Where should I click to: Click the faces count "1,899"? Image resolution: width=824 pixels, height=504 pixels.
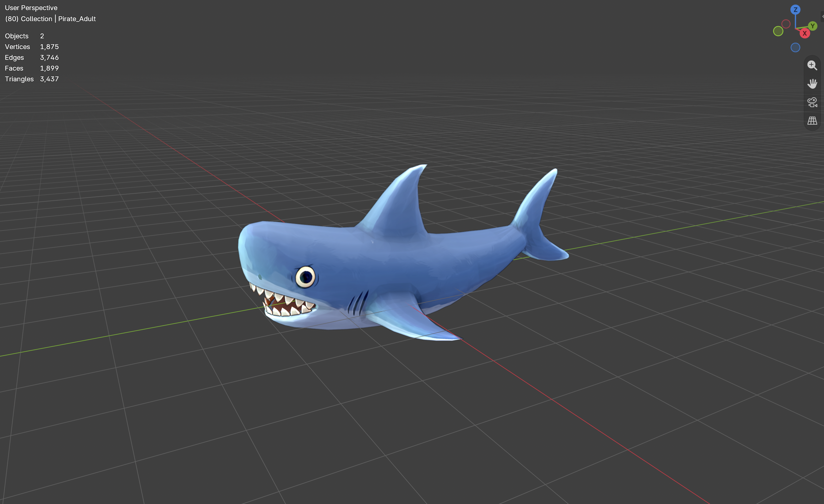tap(49, 68)
